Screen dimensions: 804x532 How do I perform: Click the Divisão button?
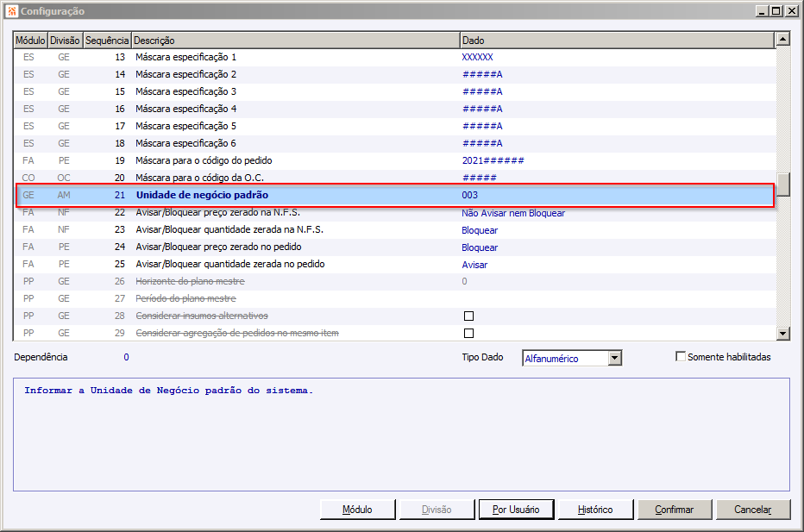pos(437,510)
